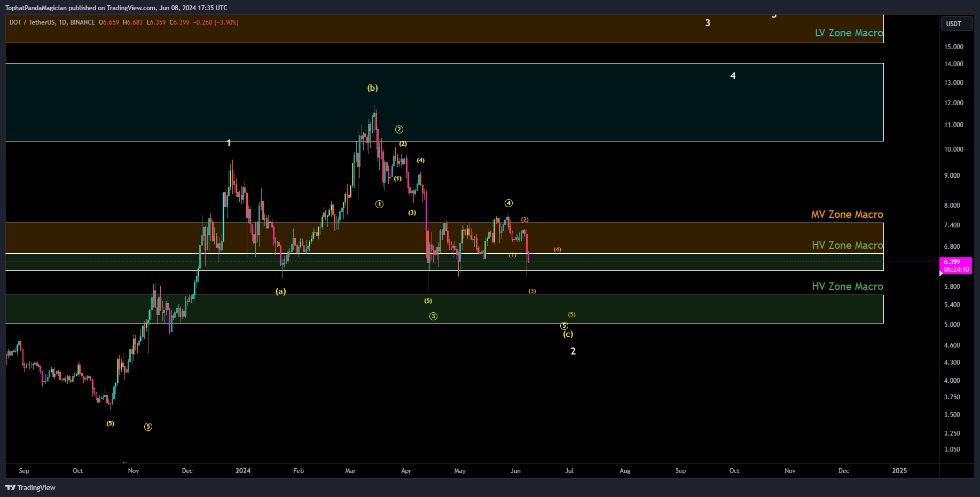The height and width of the screenshot is (497, 980).
Task: Click the white wave 3 label in top zone
Action: [708, 23]
